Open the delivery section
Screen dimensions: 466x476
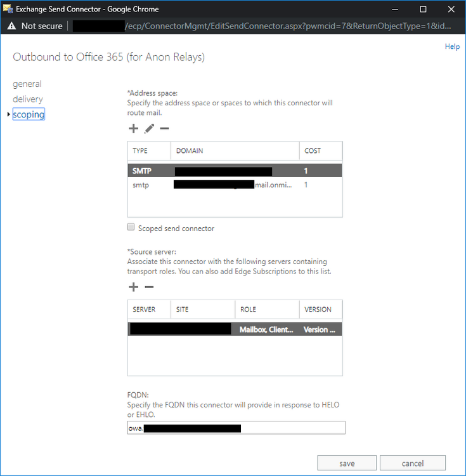[x=28, y=99]
